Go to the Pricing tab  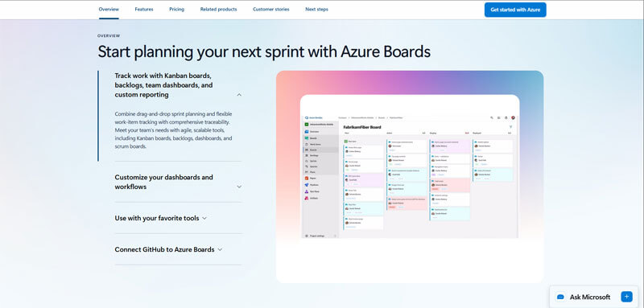point(176,10)
